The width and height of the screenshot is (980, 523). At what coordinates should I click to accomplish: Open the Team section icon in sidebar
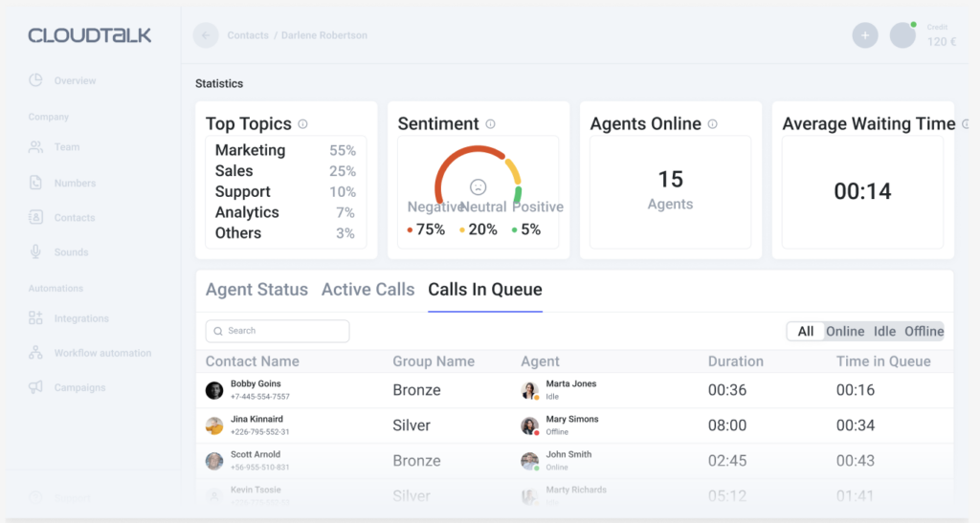pyautogui.click(x=35, y=147)
